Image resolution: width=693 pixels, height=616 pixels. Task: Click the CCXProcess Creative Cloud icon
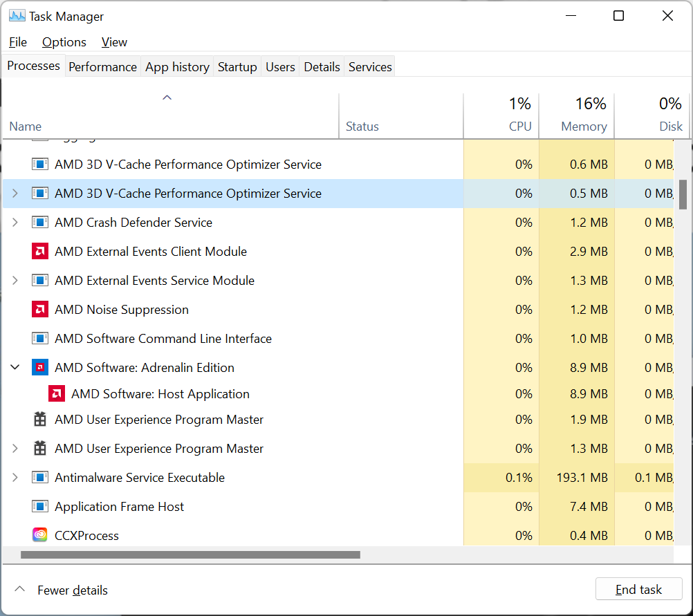pos(40,536)
